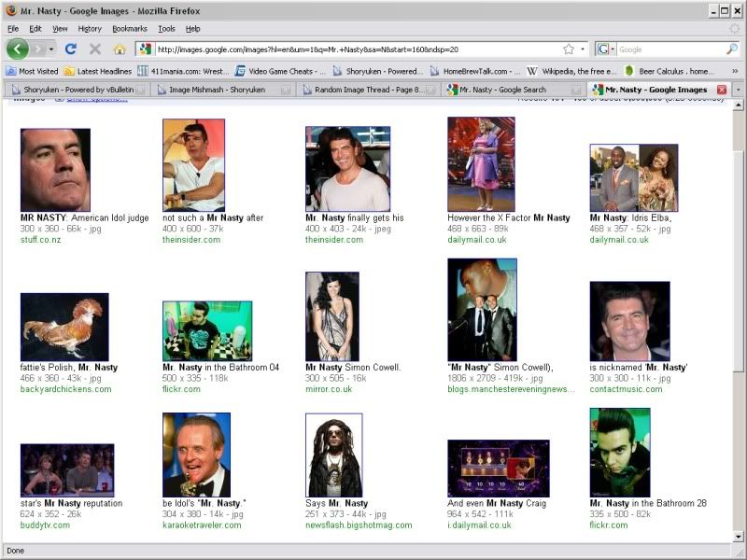Open the 'is nicknamed Mr. Nasty' thumbnail
This screenshot has width=747, height=560.
pyautogui.click(x=629, y=321)
